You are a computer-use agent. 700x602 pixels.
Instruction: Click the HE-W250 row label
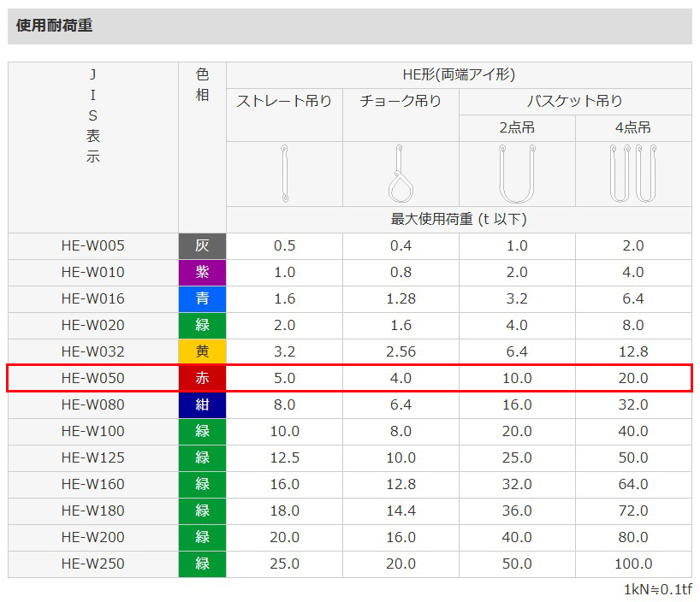point(93,564)
